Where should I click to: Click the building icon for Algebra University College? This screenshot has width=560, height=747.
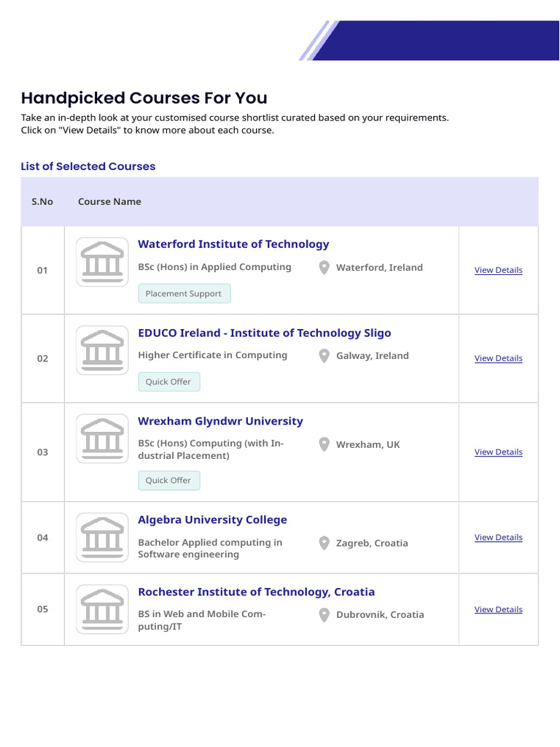click(x=102, y=536)
